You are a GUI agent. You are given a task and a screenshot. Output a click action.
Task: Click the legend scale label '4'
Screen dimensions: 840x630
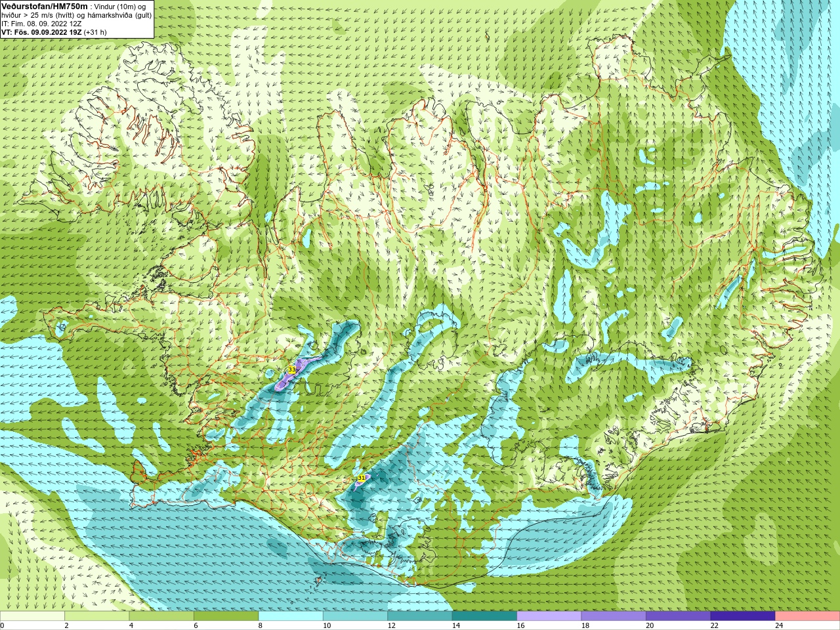(x=131, y=625)
